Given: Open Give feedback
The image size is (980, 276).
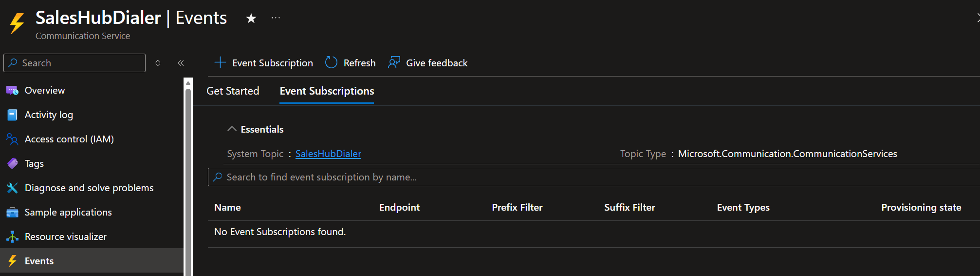Looking at the screenshot, I should [x=427, y=63].
